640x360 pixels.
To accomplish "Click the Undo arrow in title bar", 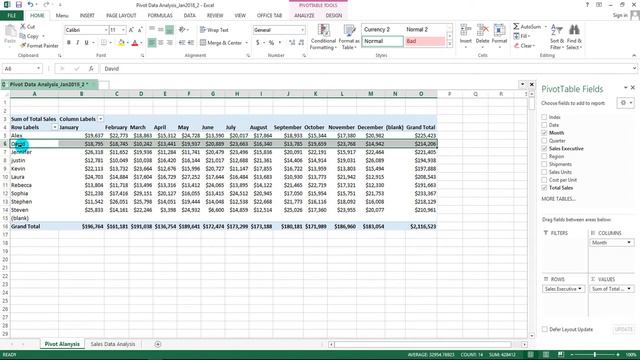I will [31, 4].
